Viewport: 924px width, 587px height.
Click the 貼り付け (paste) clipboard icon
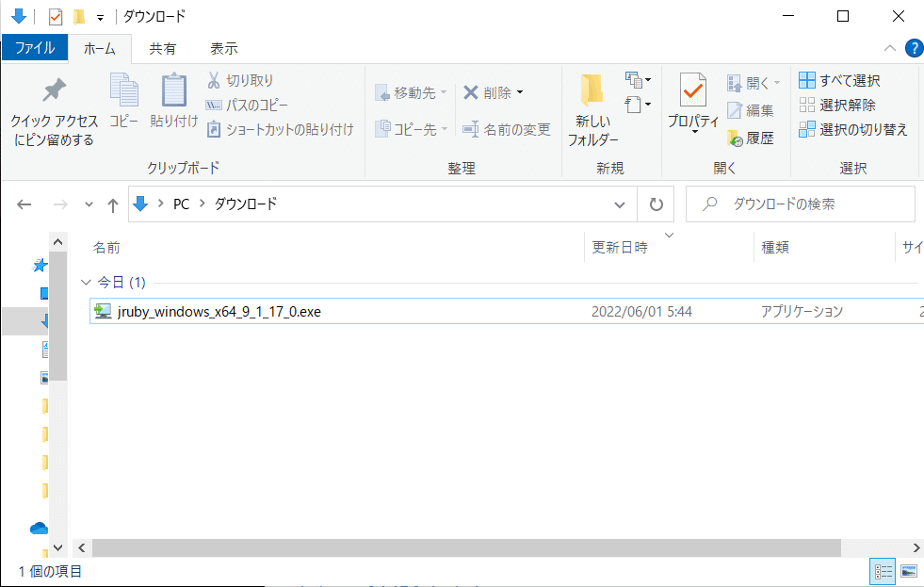[174, 90]
